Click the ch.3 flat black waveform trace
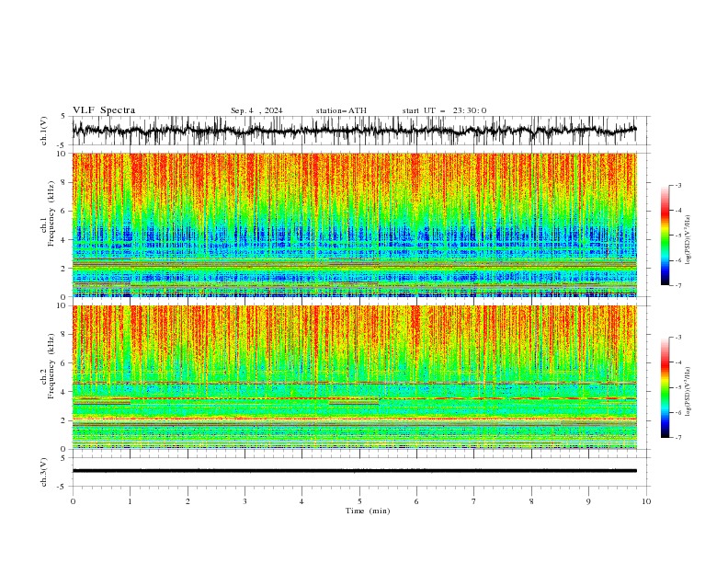Viewport: 728px width, 563px height. (354, 471)
